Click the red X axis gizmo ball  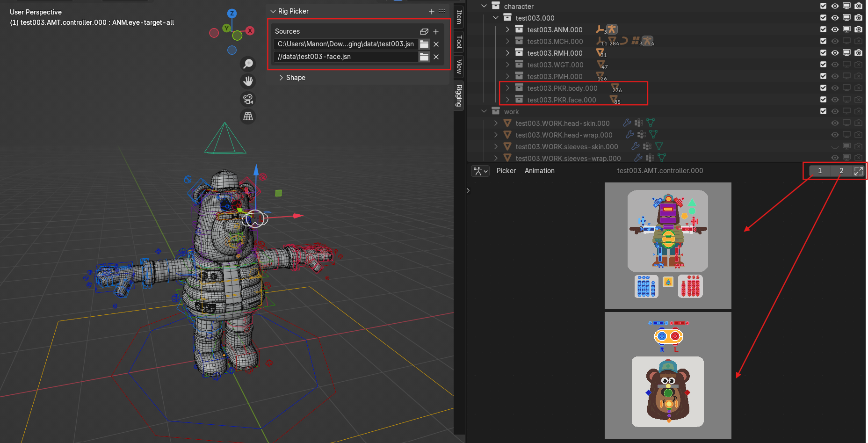pyautogui.click(x=250, y=31)
